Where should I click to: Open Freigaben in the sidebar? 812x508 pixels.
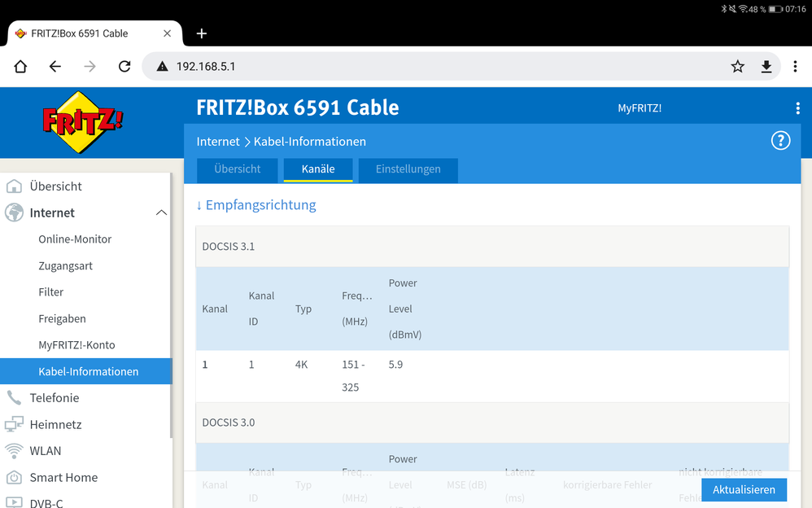[62, 319]
